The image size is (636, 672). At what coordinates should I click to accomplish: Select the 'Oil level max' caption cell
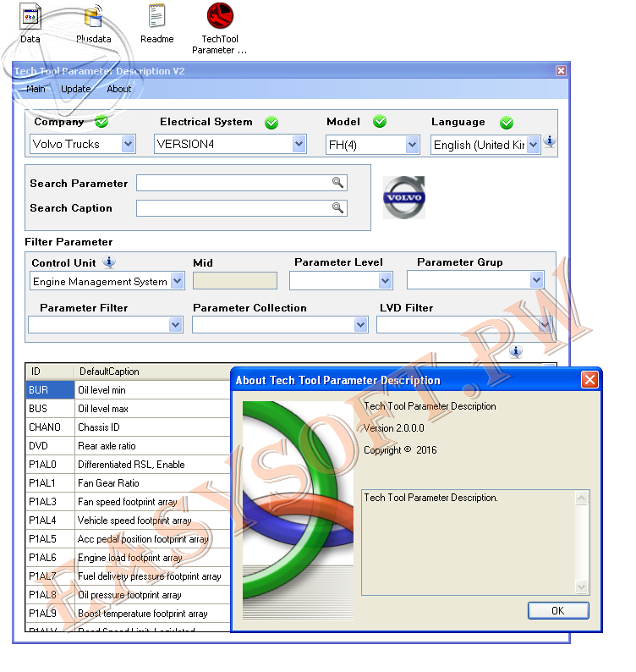point(152,409)
